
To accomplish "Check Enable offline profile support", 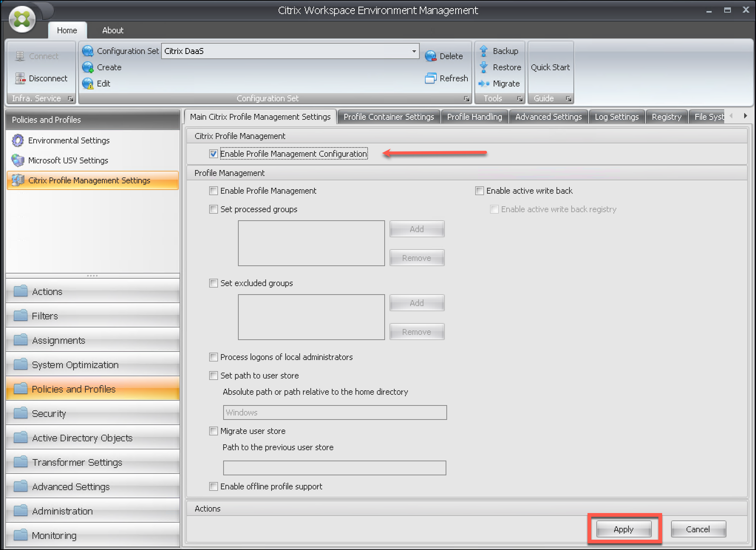I will pos(214,486).
